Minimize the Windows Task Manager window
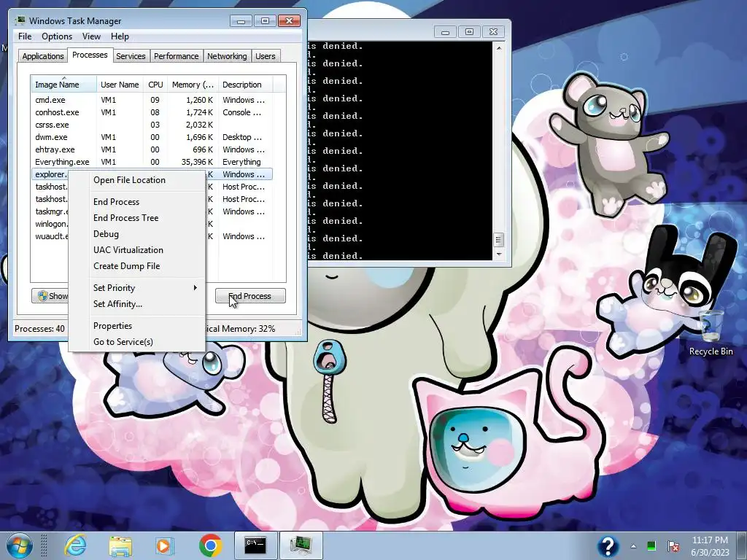 point(241,21)
